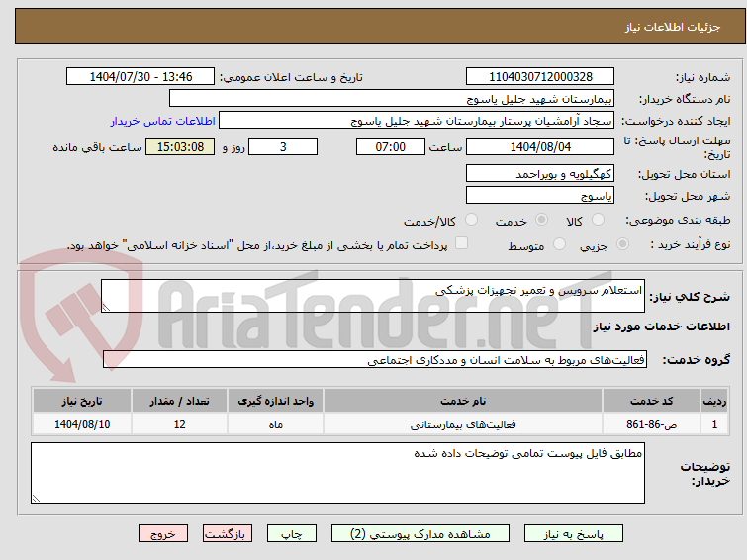
Task: Select the کالا radio button
Action: click(598, 220)
